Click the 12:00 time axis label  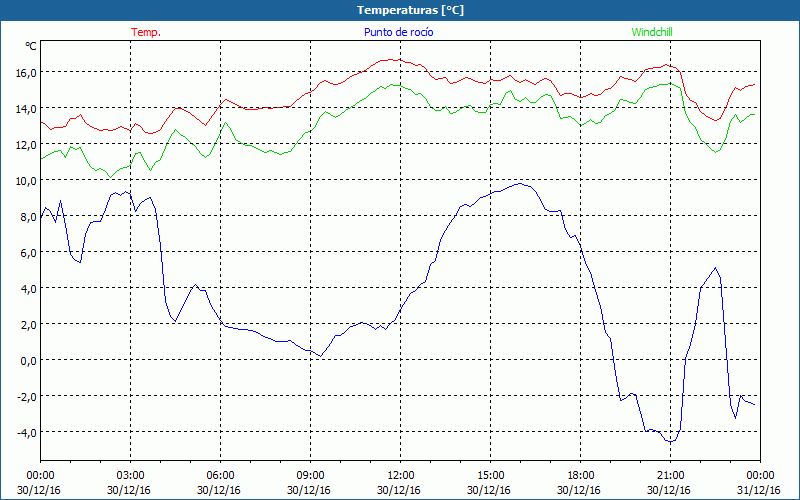click(x=400, y=476)
